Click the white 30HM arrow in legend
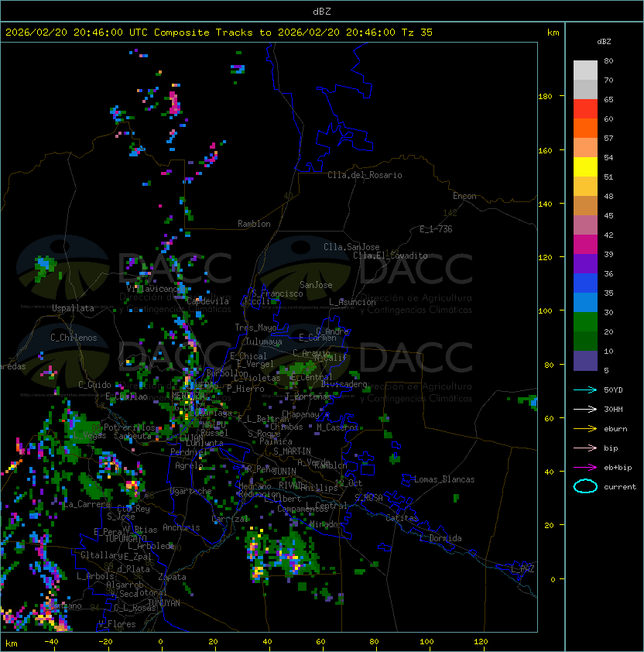644x652 pixels. point(585,409)
